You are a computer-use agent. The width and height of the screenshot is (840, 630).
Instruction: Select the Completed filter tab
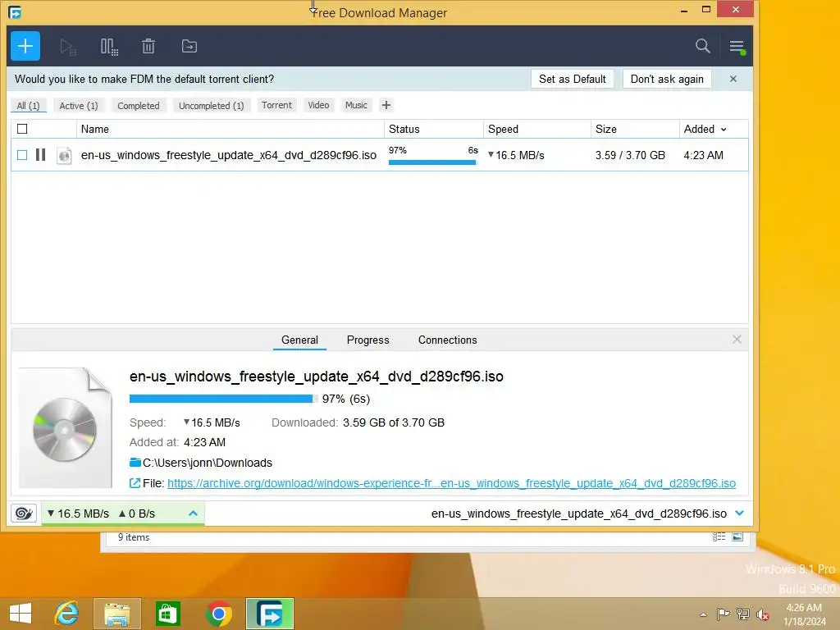tap(138, 106)
